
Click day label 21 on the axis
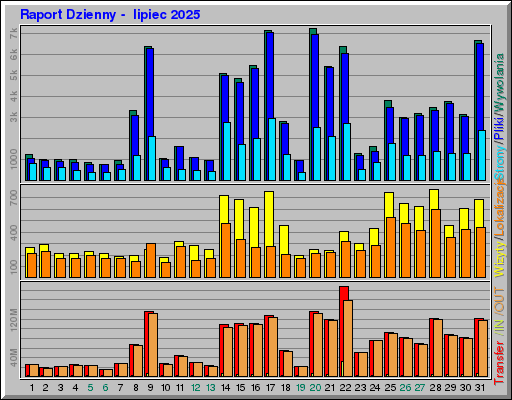click(330, 388)
